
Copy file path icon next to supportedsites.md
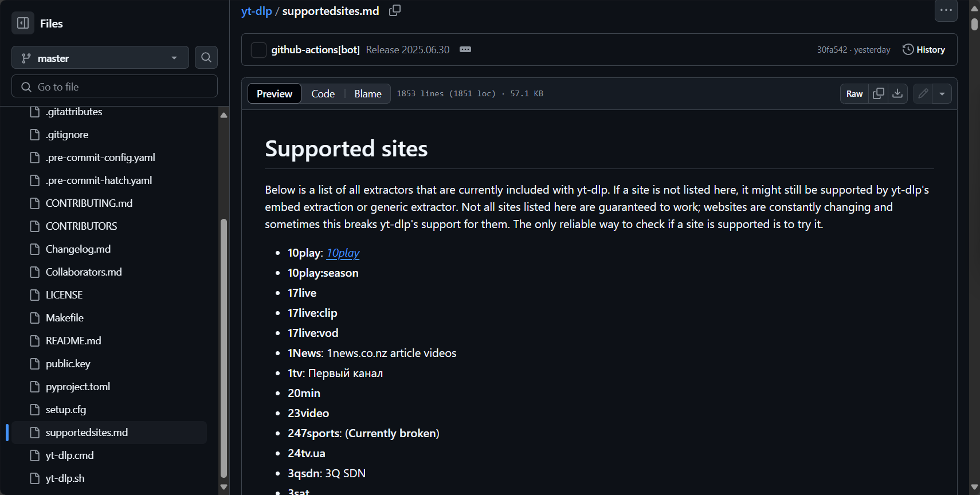395,10
